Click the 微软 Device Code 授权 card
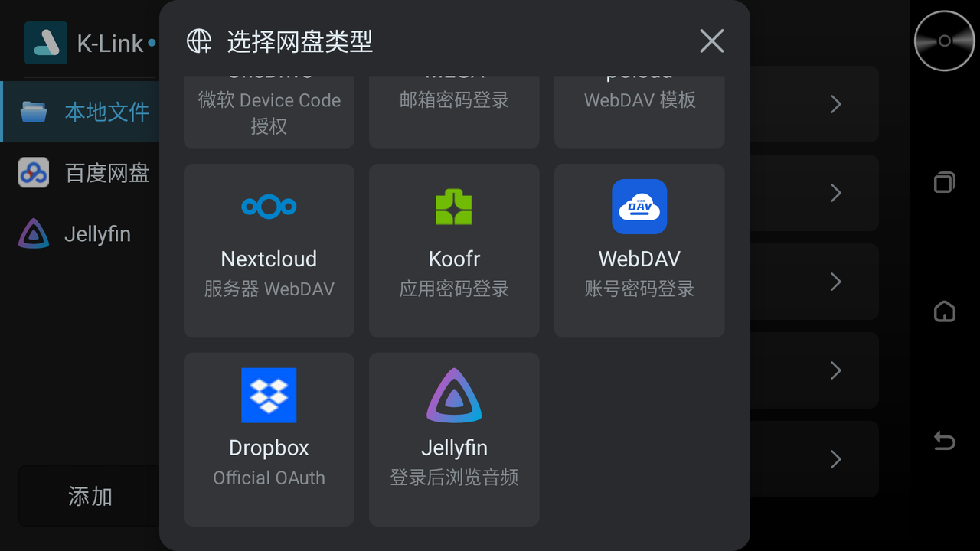The width and height of the screenshot is (980, 551). tap(269, 112)
